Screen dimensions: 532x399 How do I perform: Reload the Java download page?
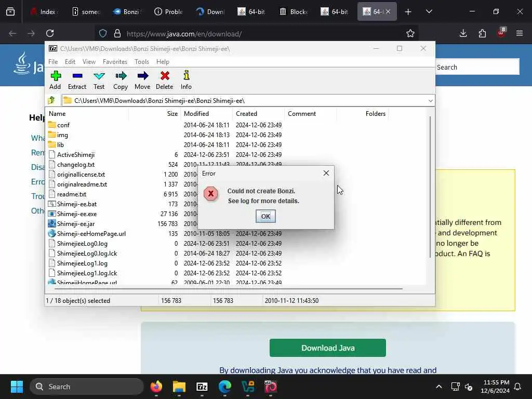(x=50, y=33)
